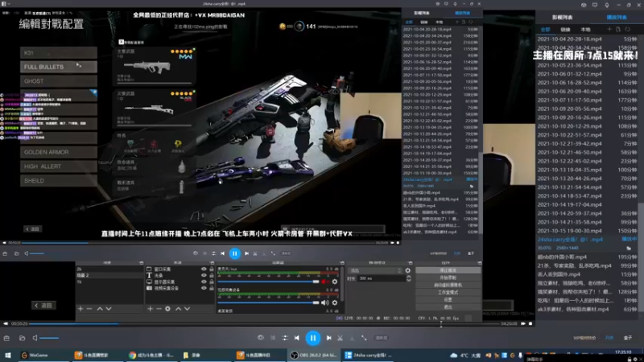Image resolution: width=644 pixels, height=362 pixels.
Task: Toggle the lock for 文本 source
Action: click(212, 275)
